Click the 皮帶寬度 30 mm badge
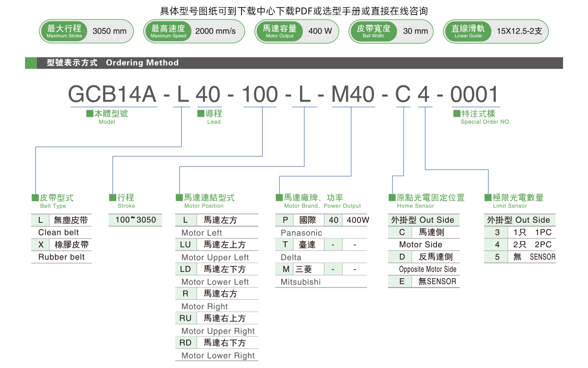Image resolution: width=588 pixels, height=368 pixels. click(391, 31)
